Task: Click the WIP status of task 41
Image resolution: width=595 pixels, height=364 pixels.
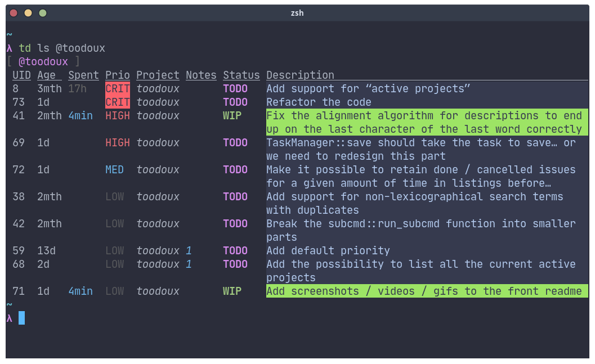Action: click(232, 116)
